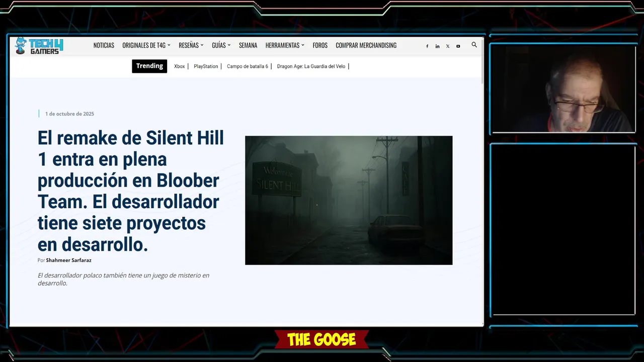
Task: Click the webcam feed of the streamer
Action: click(x=563, y=89)
